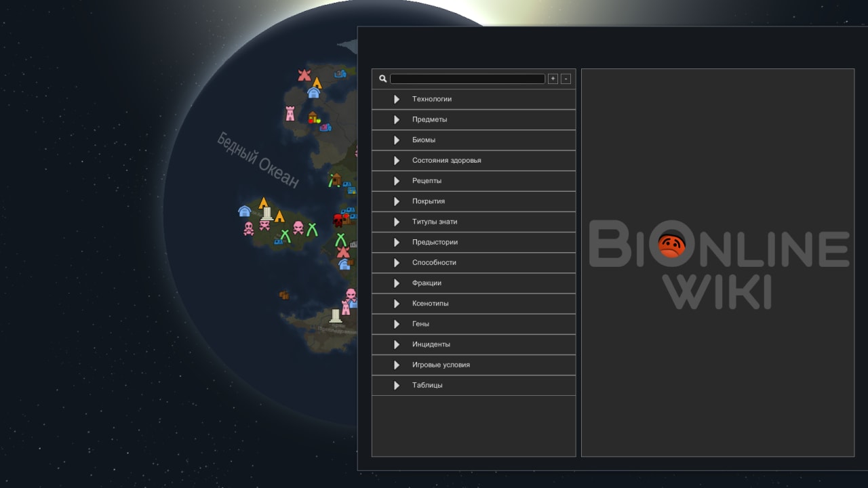Open the Игровые условия row
The width and height of the screenshot is (868, 488).
click(473, 365)
